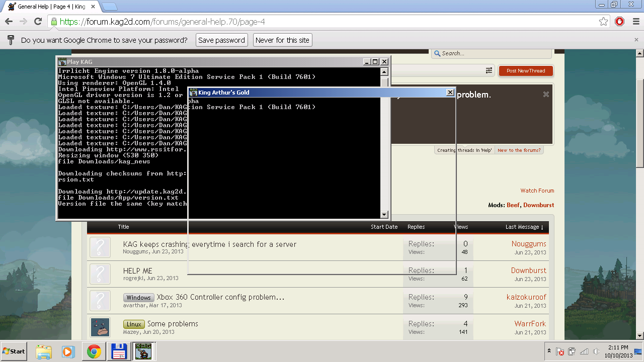The image size is (644, 362).
Task: Open 'Xbox 360 Controller config problem' thread
Action: (x=220, y=297)
